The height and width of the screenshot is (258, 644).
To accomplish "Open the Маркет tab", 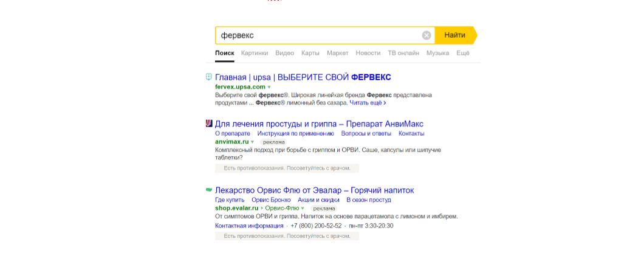I will [x=338, y=53].
